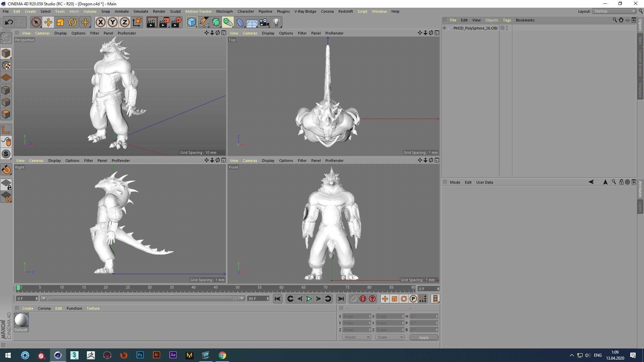Click the Render to Picture Viewer icon
This screenshot has width=644, height=362.
pyautogui.click(x=164, y=22)
